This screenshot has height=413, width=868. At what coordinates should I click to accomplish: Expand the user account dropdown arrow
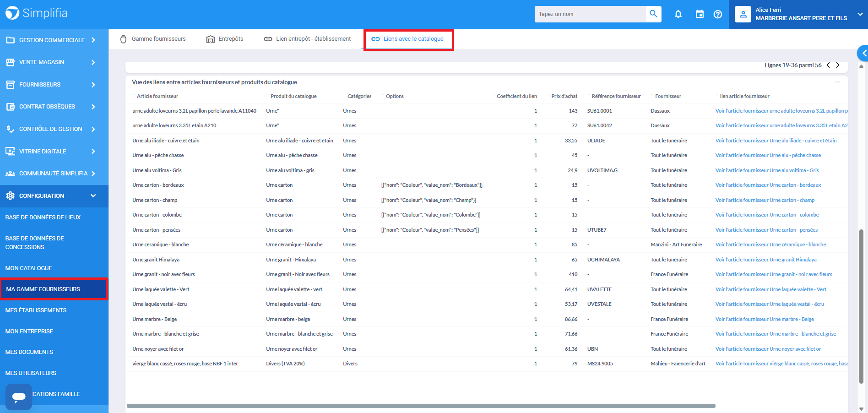860,14
